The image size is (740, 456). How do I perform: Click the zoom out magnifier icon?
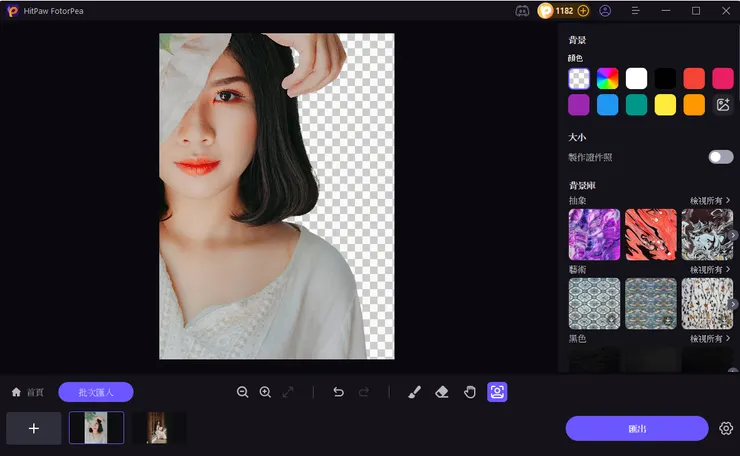(243, 392)
